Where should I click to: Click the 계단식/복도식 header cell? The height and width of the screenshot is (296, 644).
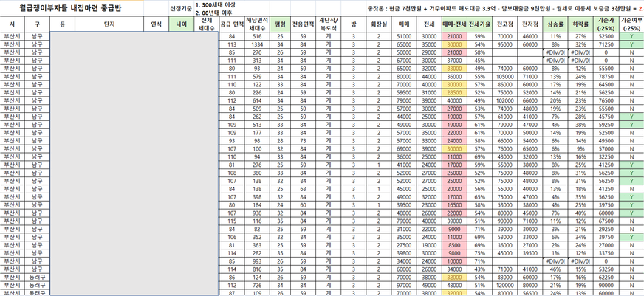click(328, 24)
